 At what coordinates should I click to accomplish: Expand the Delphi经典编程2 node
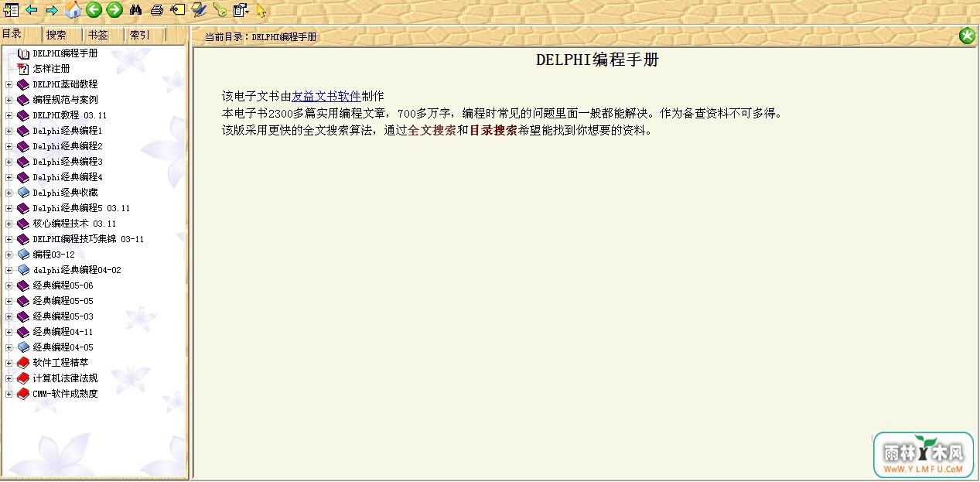(9, 146)
